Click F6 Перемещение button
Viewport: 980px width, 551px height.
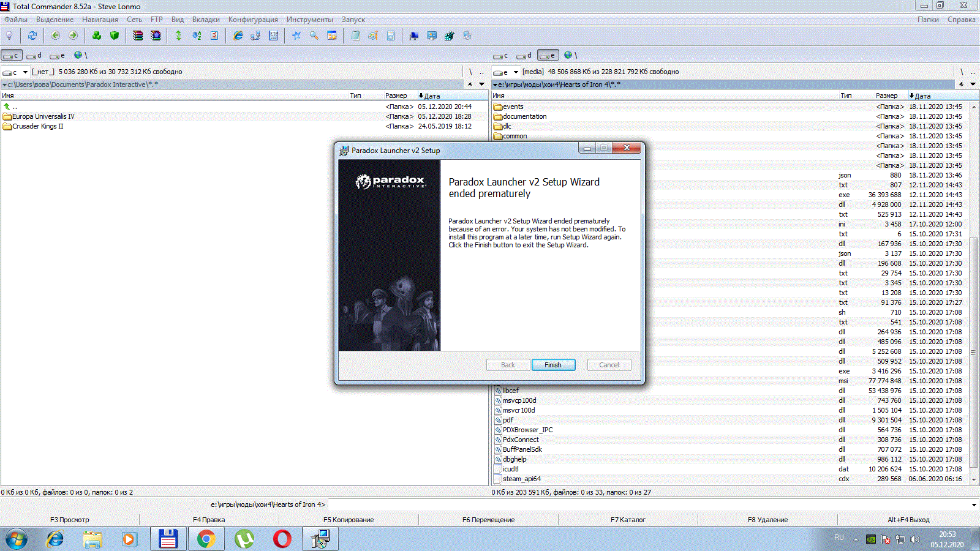(488, 520)
